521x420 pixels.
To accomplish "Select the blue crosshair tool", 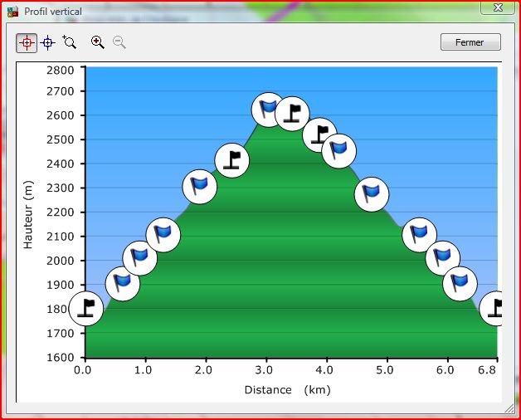I will 48,42.
